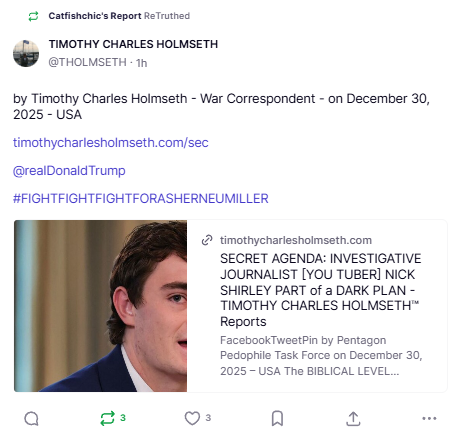Click the @THOLMSETH handle
This screenshot has height=435, width=460.
point(88,62)
